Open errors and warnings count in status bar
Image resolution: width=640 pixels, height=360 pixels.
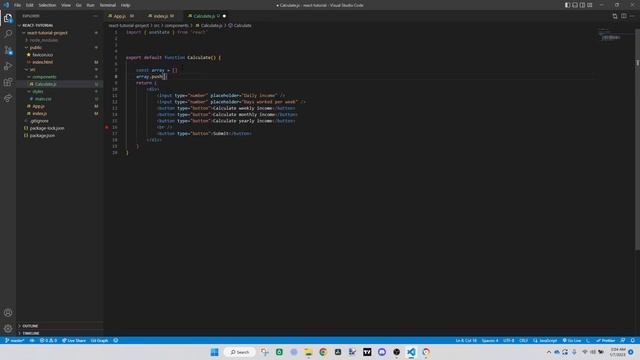coord(48,340)
